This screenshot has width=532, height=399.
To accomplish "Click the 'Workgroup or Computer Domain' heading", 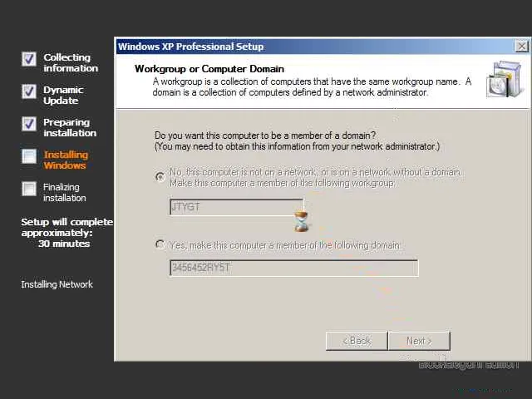I will 209,69.
